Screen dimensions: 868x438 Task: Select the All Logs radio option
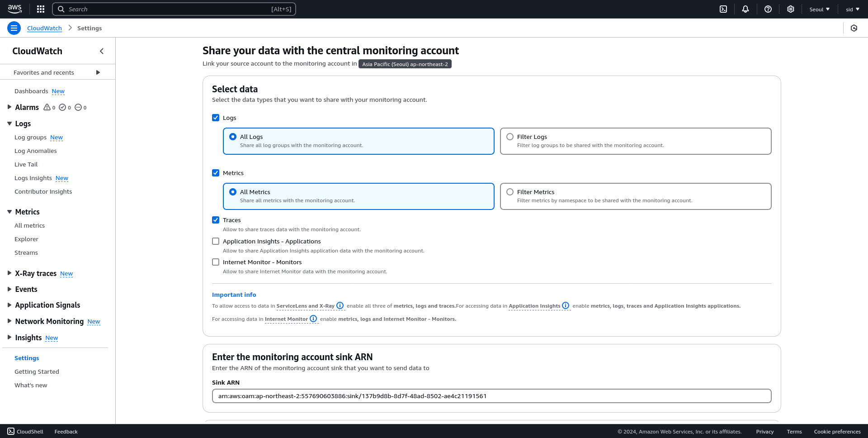click(233, 137)
